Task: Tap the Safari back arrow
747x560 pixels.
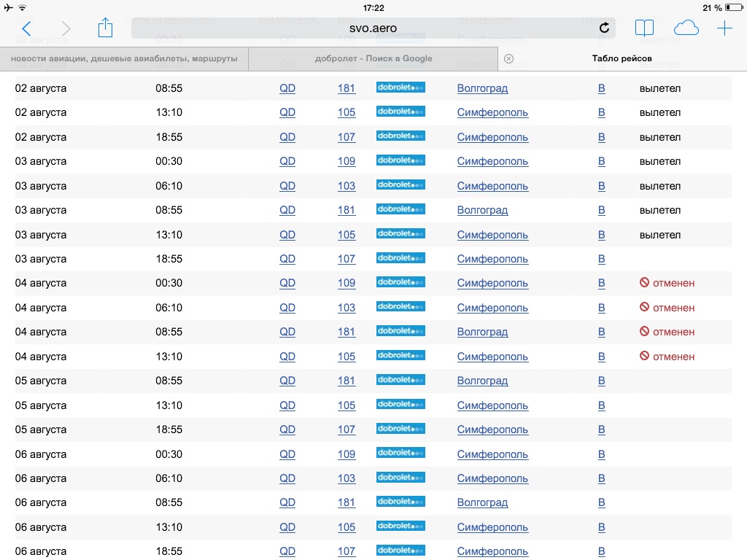Action: tap(27, 28)
